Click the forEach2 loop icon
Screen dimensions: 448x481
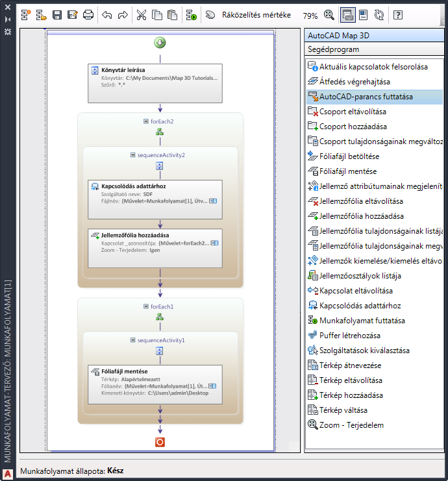click(160, 132)
